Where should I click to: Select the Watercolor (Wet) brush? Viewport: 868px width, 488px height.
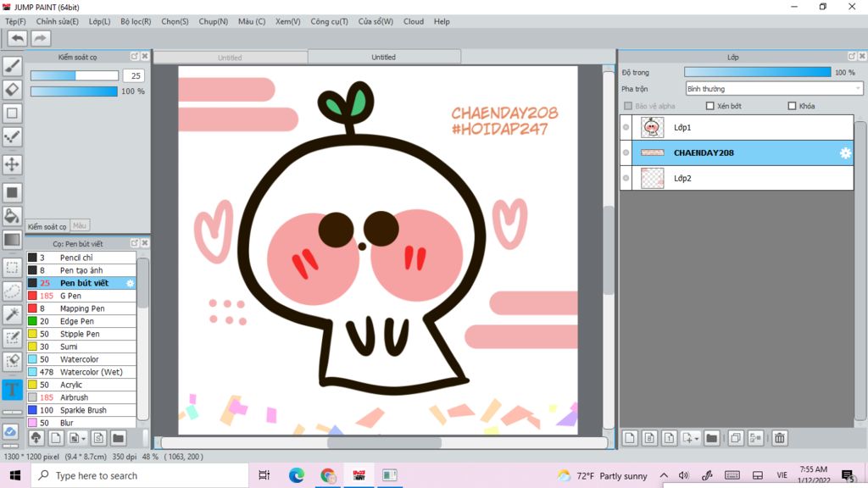point(81,373)
